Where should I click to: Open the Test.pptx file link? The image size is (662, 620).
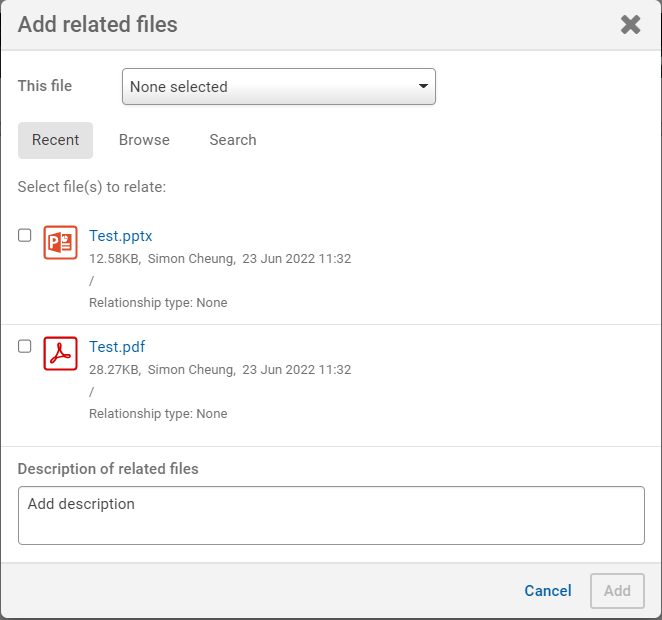[x=120, y=236]
